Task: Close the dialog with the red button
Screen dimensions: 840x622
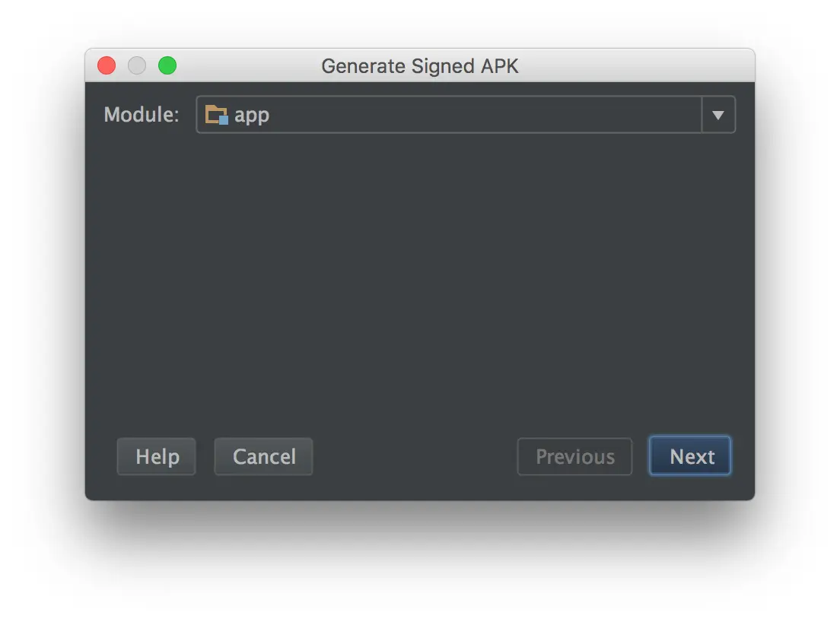Action: pos(107,65)
